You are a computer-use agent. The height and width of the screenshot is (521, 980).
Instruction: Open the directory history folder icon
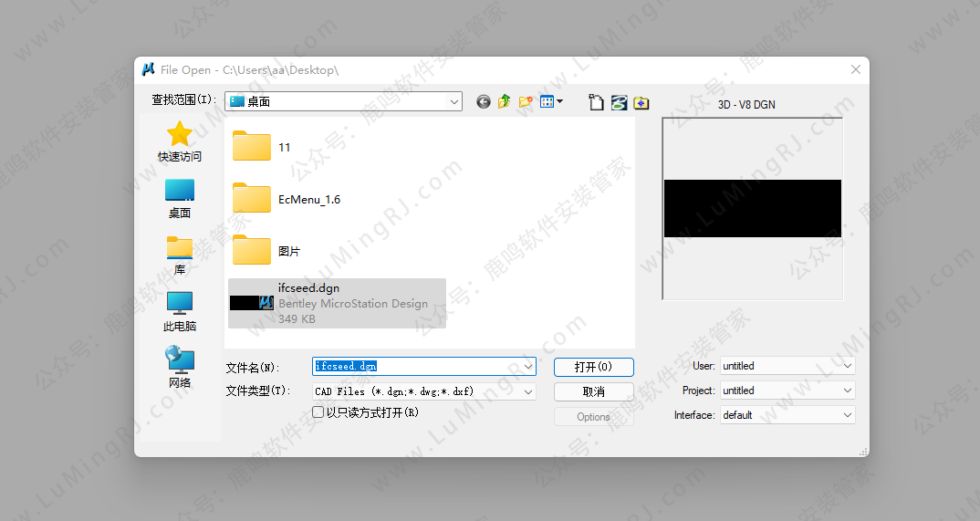(641, 103)
